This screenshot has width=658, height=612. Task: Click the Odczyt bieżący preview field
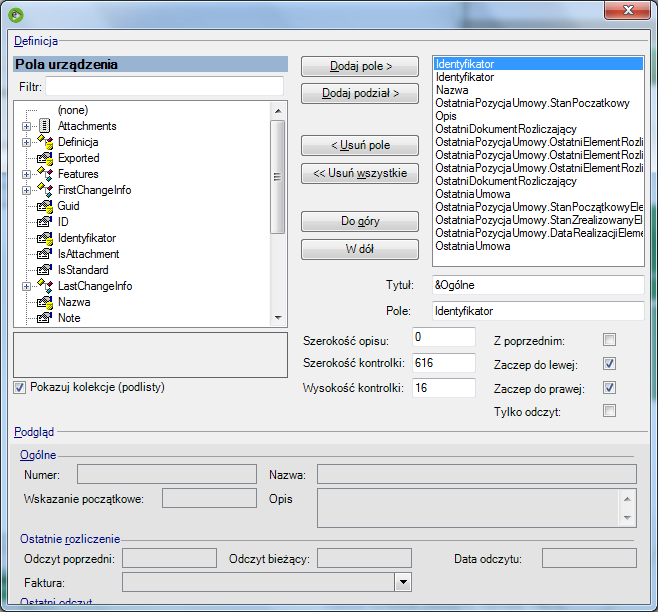tap(364, 558)
